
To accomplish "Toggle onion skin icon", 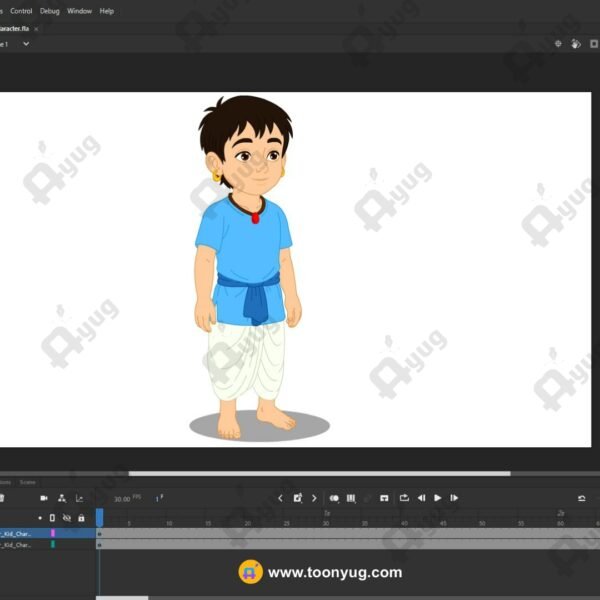I will pos(334,498).
